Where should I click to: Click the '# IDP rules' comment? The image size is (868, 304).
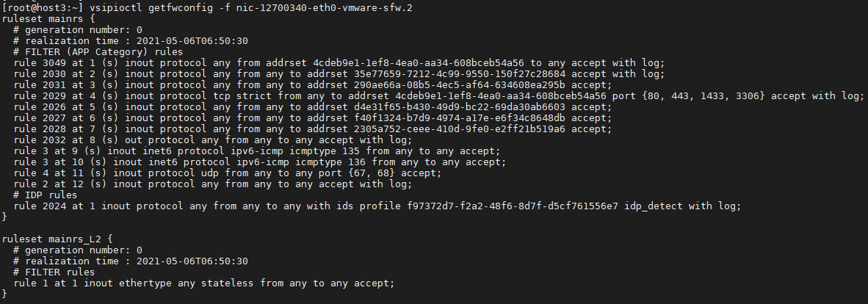pyautogui.click(x=46, y=195)
